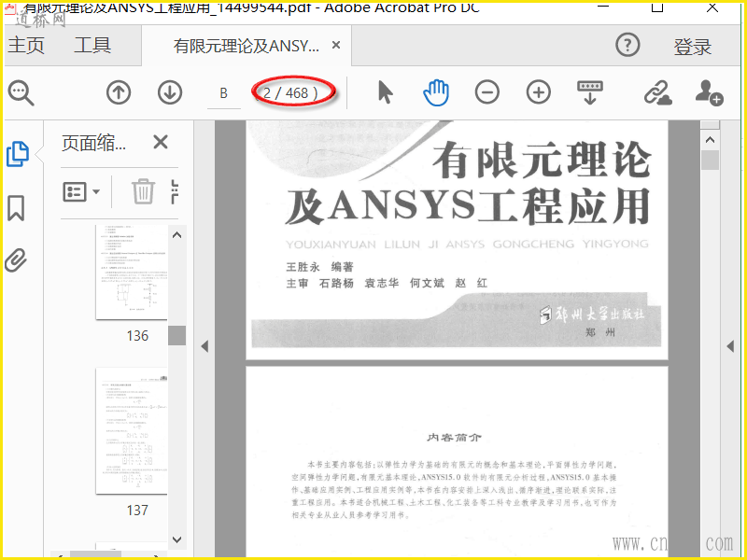Open thumbnail options dropdown menu
Viewport: 747px width, 560px height.
click(x=81, y=192)
